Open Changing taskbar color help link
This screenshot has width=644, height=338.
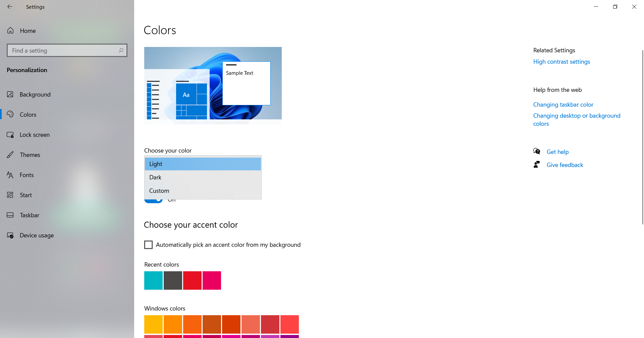[x=563, y=105]
